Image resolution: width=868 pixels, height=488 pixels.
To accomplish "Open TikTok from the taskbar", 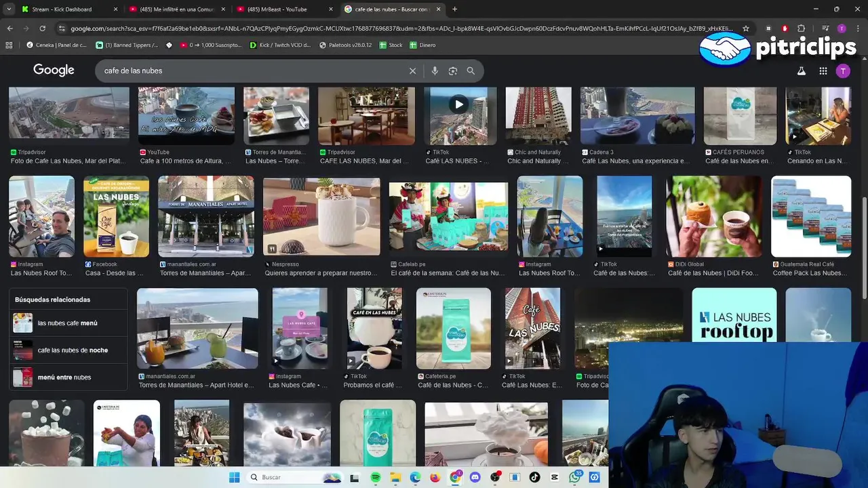I will tap(534, 477).
